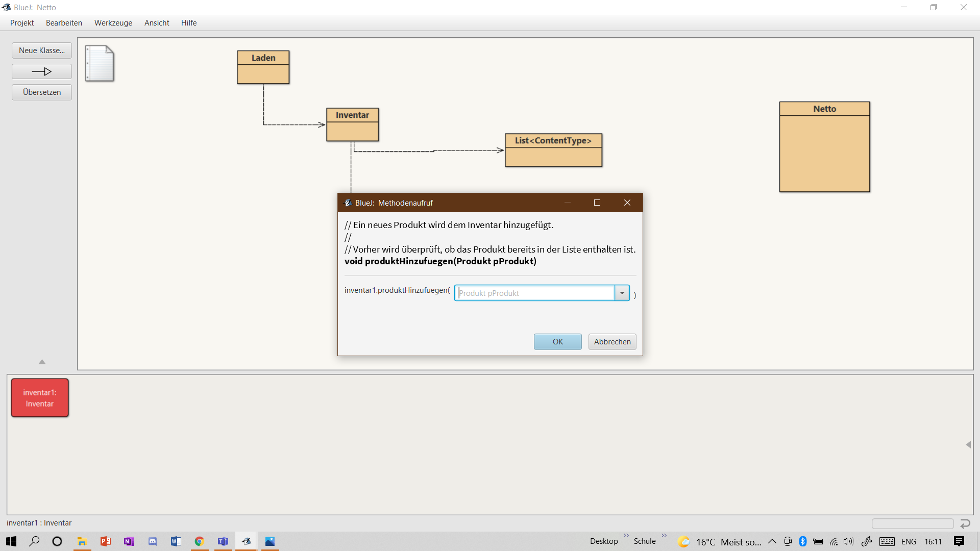Click the Neue Klasse button

(42, 51)
